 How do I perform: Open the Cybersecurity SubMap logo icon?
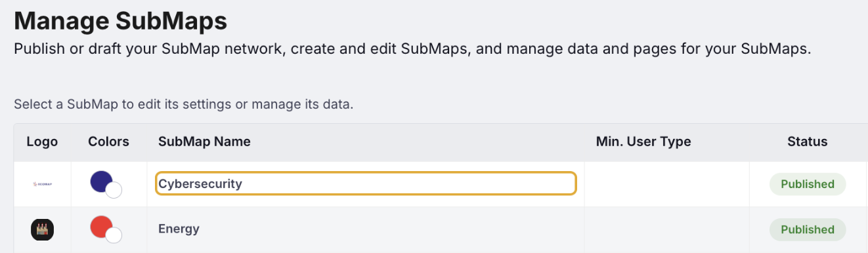42,184
